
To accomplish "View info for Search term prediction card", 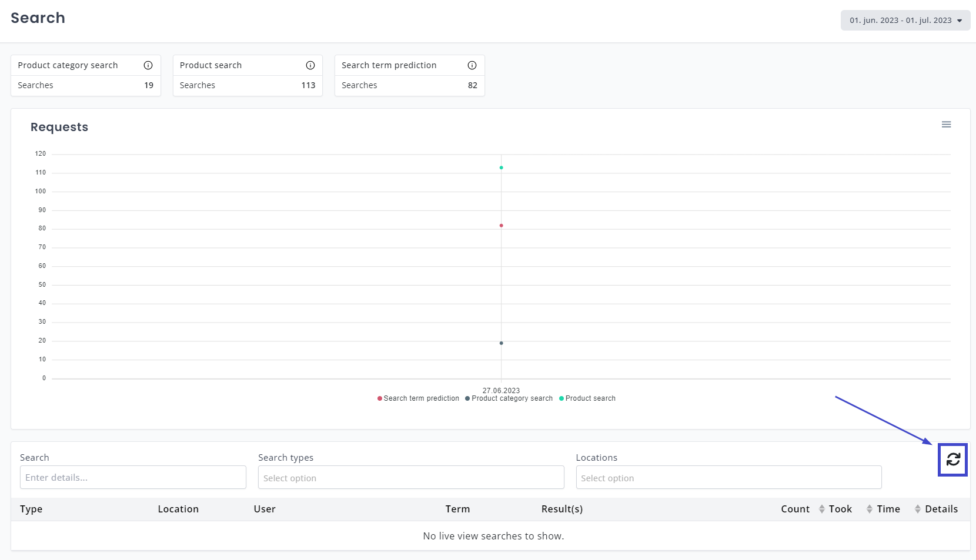I will (472, 65).
